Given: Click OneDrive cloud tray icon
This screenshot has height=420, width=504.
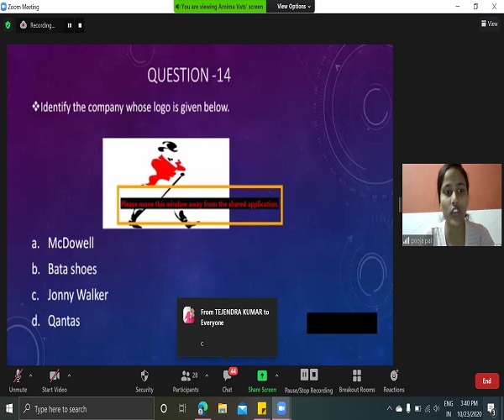Looking at the screenshot, I should point(399,409).
